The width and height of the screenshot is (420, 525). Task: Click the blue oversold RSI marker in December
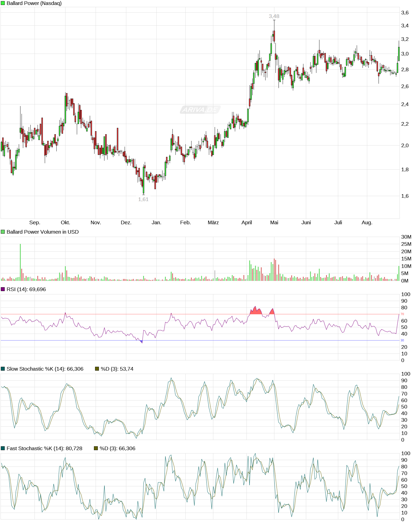click(x=141, y=342)
